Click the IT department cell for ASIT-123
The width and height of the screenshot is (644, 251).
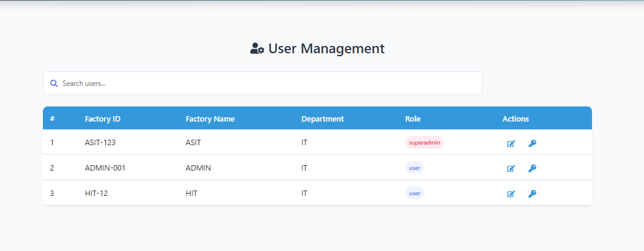(304, 143)
